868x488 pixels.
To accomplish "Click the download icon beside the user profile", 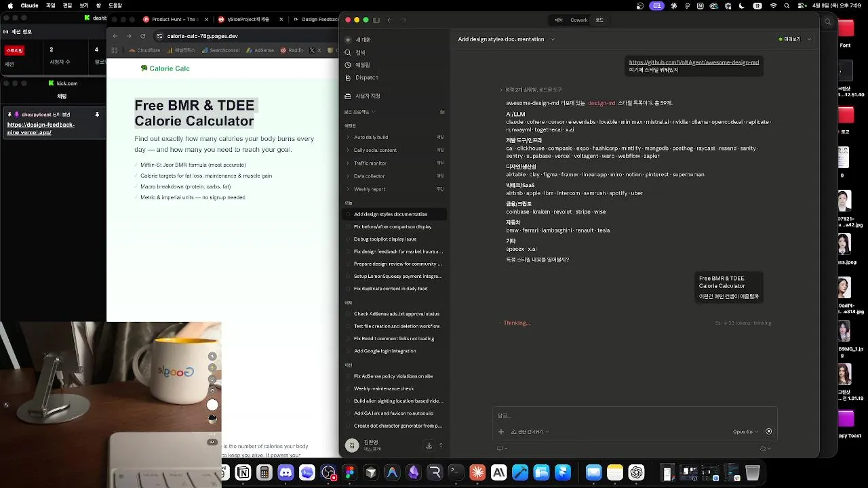I will (429, 445).
